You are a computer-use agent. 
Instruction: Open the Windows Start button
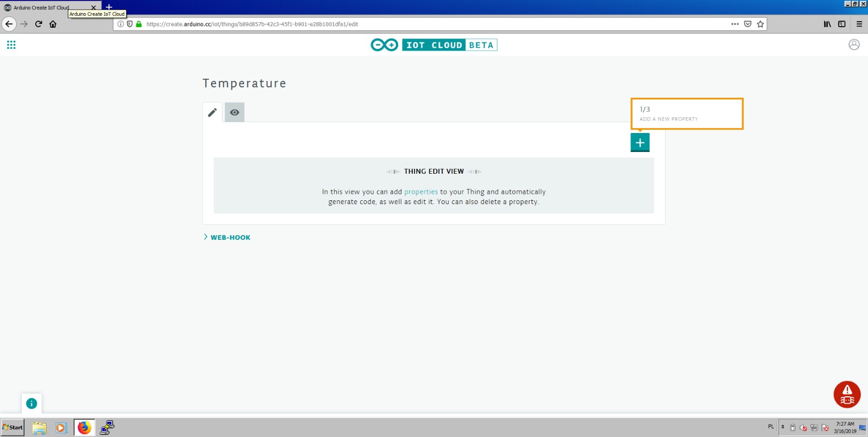tap(12, 427)
